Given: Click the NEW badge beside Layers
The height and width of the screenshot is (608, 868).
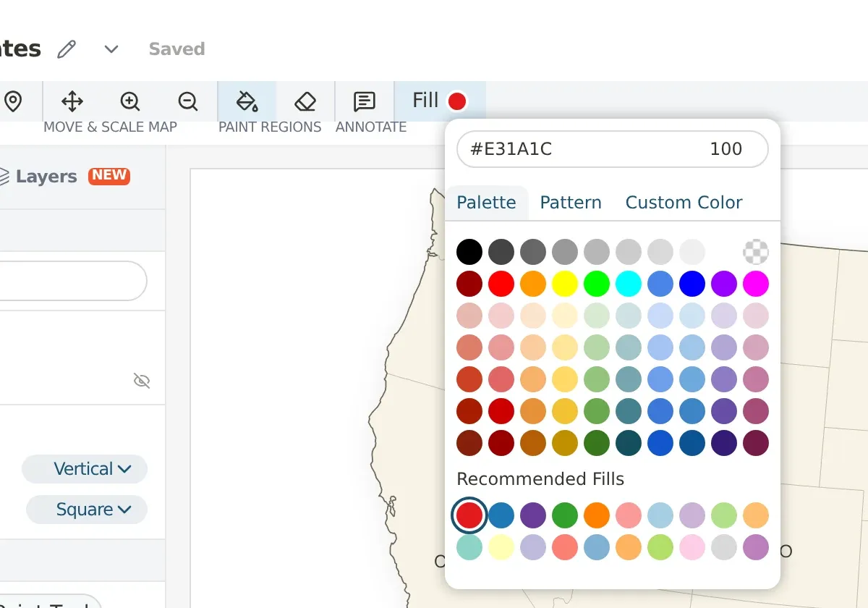Looking at the screenshot, I should tap(109, 176).
